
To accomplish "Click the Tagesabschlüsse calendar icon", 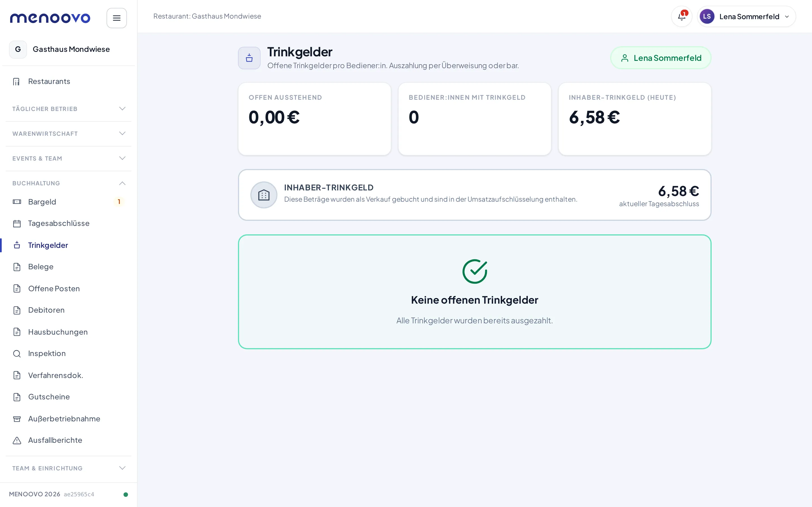I will point(17,223).
